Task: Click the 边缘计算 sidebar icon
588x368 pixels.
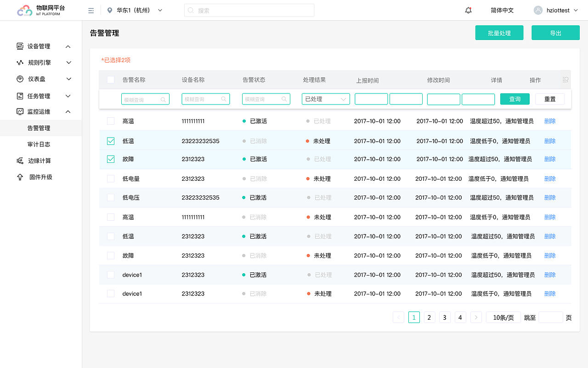Action: (20, 161)
